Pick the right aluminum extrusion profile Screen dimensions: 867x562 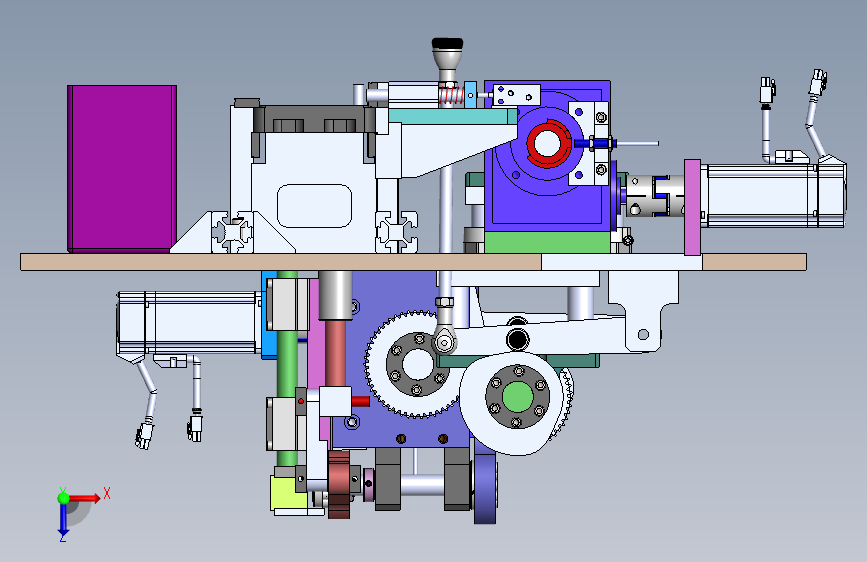[396, 232]
